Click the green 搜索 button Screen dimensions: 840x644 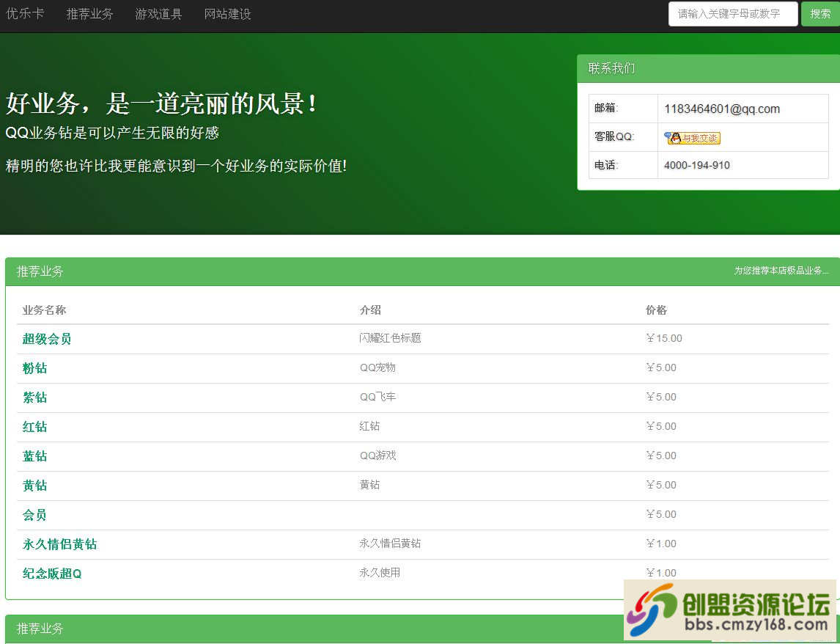820,13
